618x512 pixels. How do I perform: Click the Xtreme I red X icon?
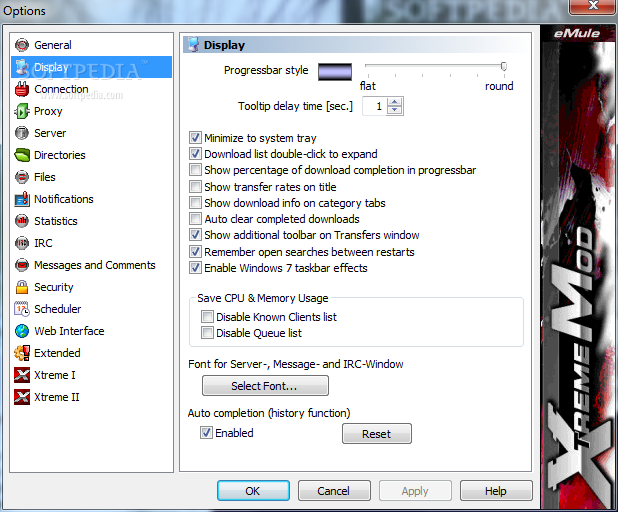click(22, 375)
